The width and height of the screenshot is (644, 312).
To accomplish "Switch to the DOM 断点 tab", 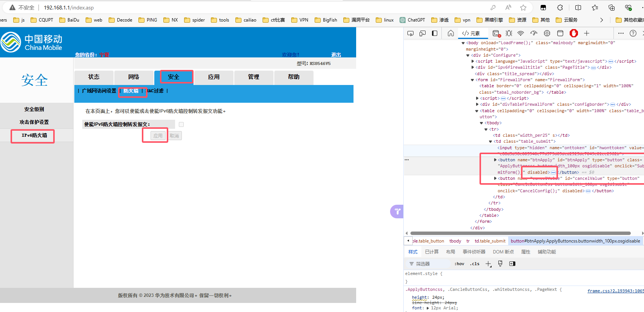I will coord(503,252).
